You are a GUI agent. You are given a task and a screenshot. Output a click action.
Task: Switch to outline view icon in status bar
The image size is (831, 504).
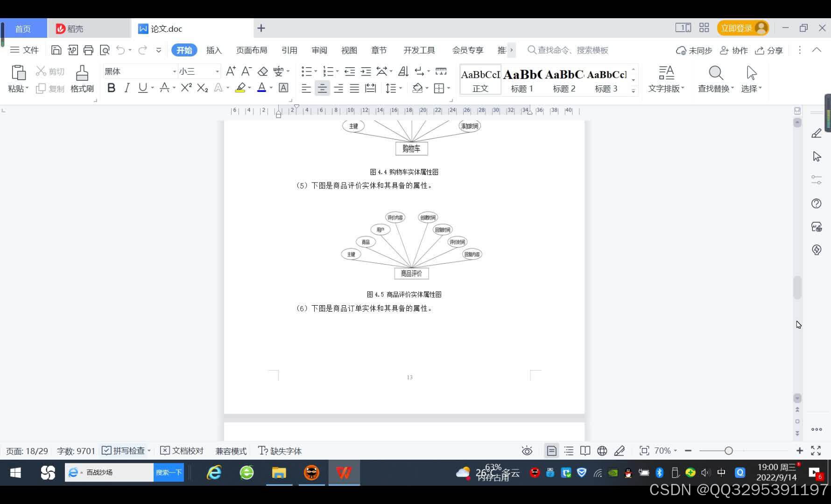pos(569,451)
